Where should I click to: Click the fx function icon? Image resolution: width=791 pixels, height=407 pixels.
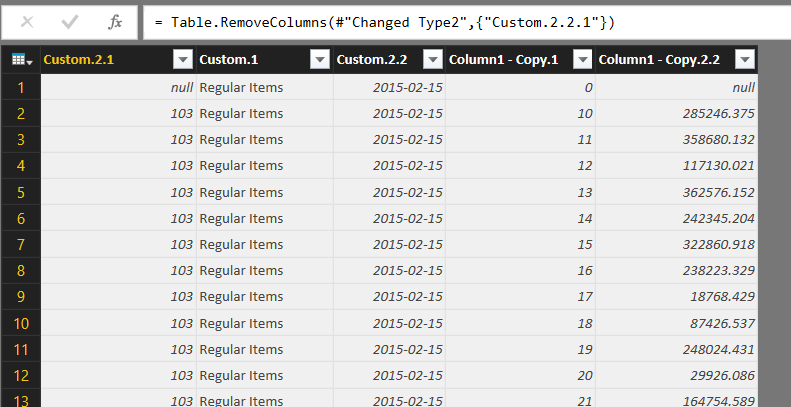click(x=115, y=21)
